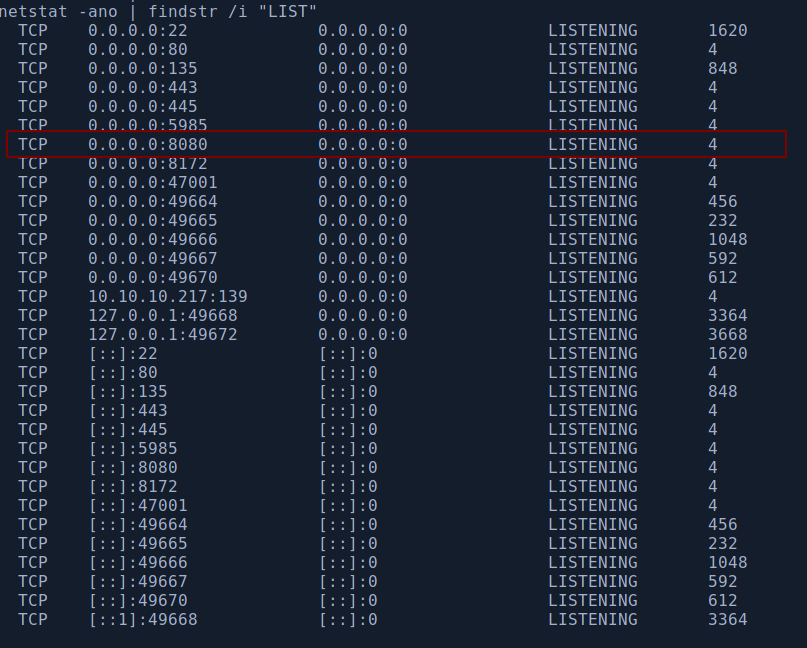This screenshot has width=807, height=648.
Task: Click PID 848 in the 0.0.0.0:135 row
Action: click(723, 68)
